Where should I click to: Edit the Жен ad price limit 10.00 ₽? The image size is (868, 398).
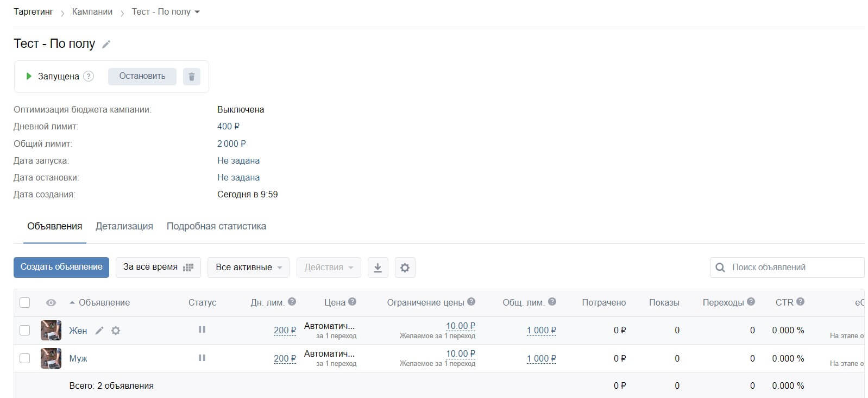coord(461,326)
